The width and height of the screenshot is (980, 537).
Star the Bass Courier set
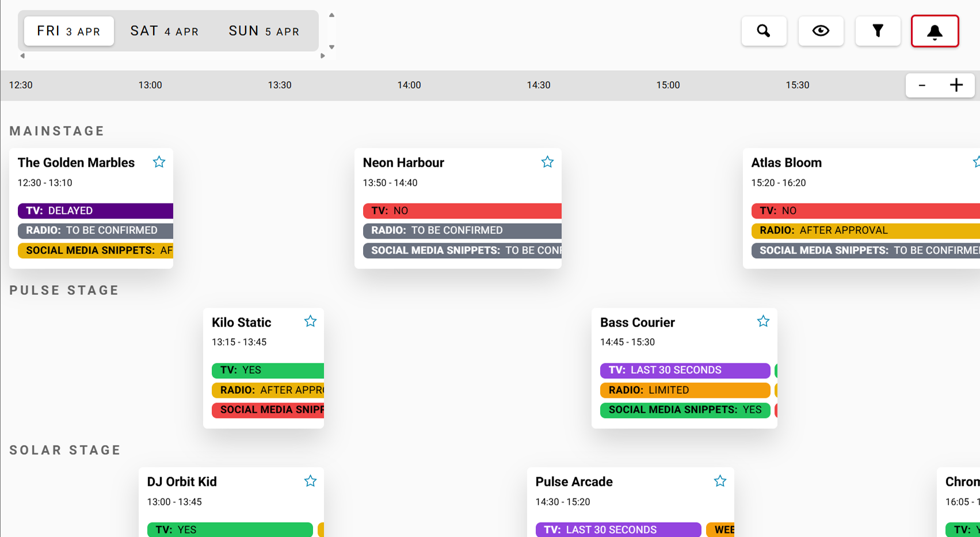(x=763, y=321)
